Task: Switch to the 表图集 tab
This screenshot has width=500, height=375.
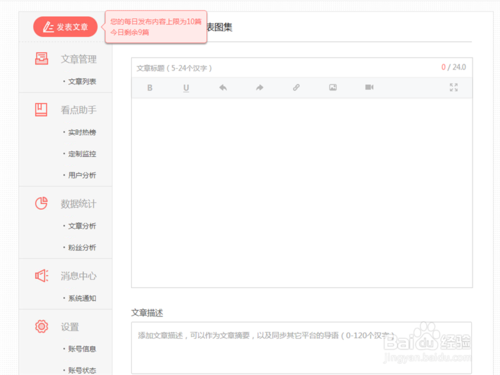Action: click(219, 27)
